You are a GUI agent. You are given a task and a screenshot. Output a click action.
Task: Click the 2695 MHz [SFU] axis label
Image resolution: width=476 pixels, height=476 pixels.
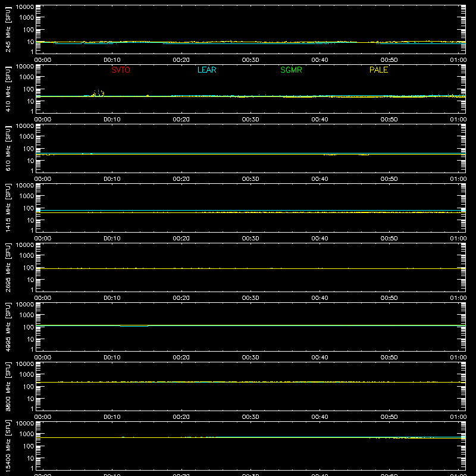(8, 267)
